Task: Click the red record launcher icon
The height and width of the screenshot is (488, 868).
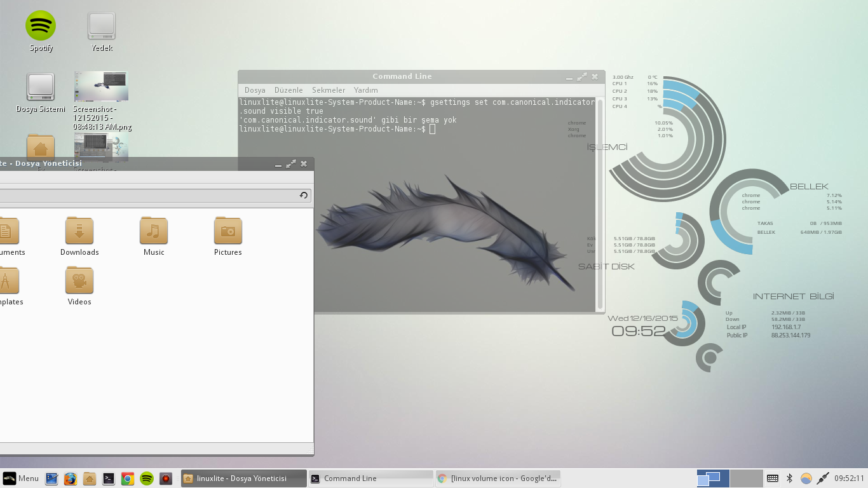Action: pos(166,478)
